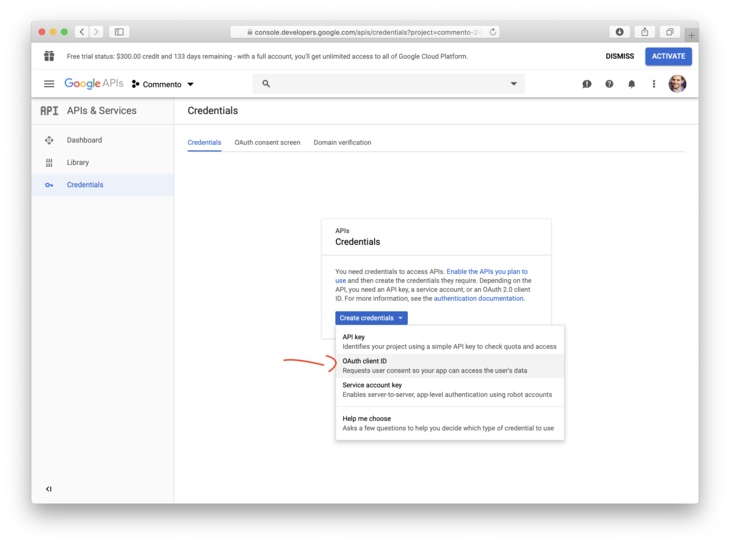730x545 pixels.
Task: Open the notifications bell
Action: pyautogui.click(x=631, y=84)
